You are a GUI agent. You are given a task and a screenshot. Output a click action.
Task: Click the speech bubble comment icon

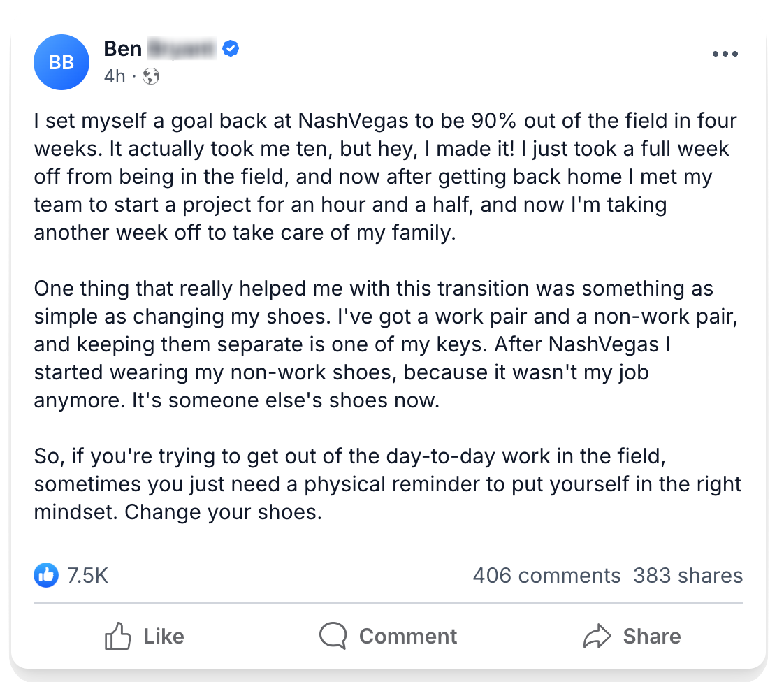333,637
